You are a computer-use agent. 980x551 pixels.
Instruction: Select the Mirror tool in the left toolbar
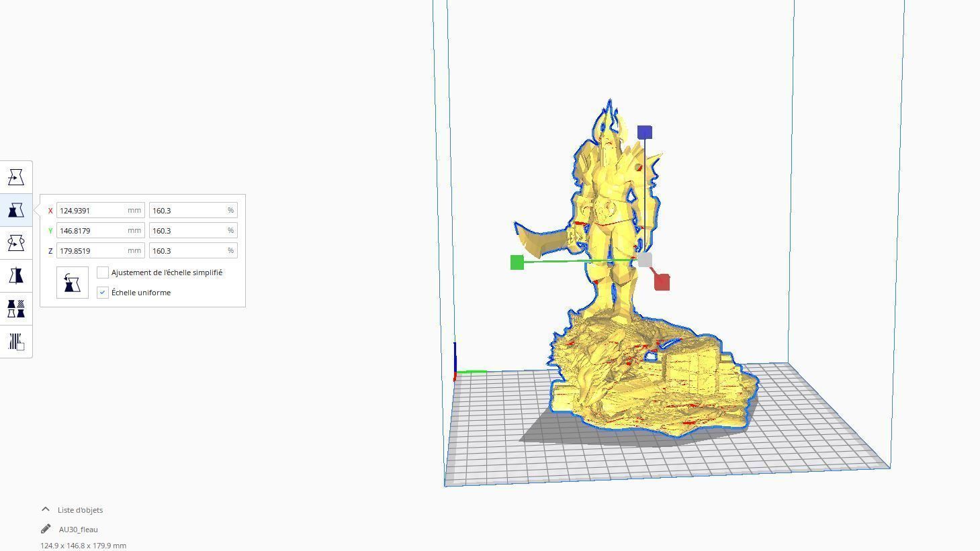click(x=16, y=276)
